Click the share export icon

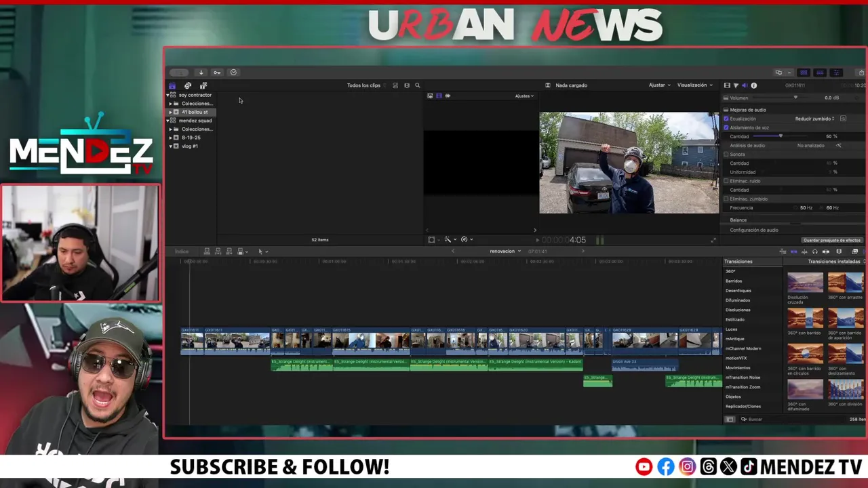pyautogui.click(x=861, y=73)
